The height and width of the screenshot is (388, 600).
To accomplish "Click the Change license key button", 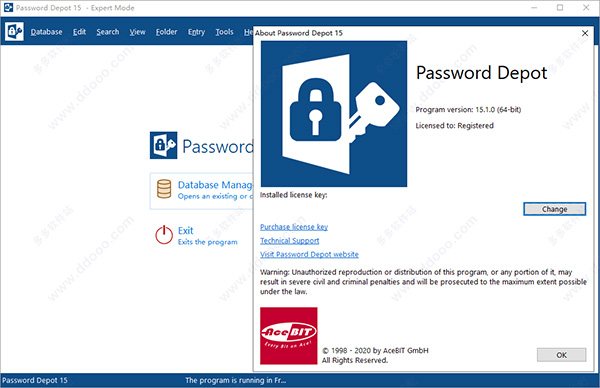I will pyautogui.click(x=554, y=209).
